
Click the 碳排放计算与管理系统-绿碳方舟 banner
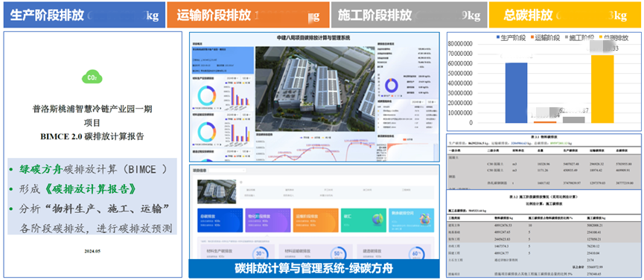point(313,269)
